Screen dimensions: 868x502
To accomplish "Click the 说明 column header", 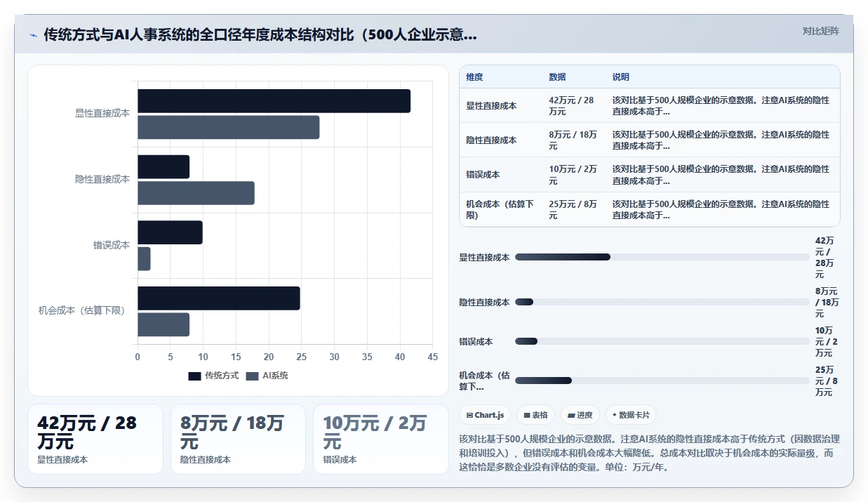I will click(621, 77).
